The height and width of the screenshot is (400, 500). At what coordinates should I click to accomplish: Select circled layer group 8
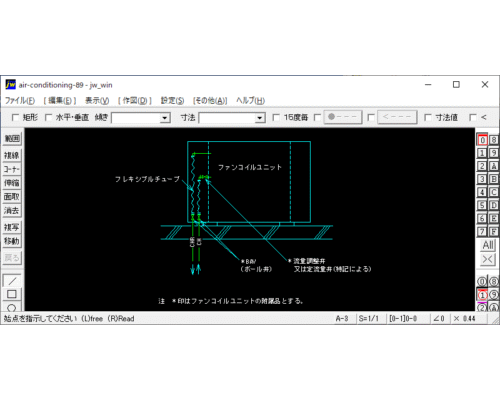tap(494, 282)
